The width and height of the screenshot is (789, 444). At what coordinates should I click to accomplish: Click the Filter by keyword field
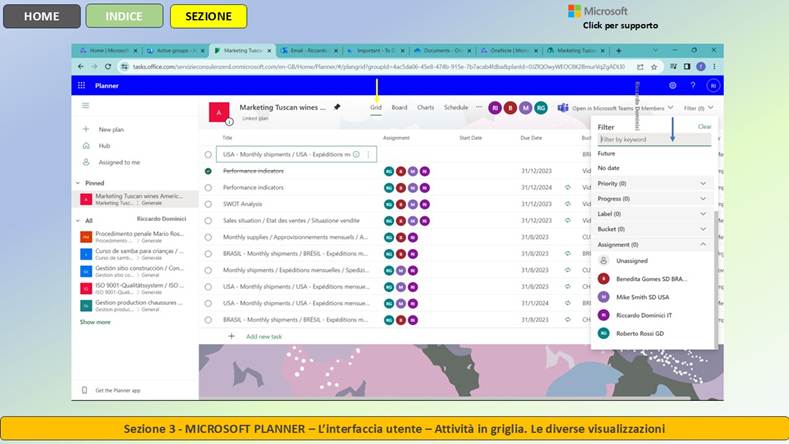tap(654, 139)
